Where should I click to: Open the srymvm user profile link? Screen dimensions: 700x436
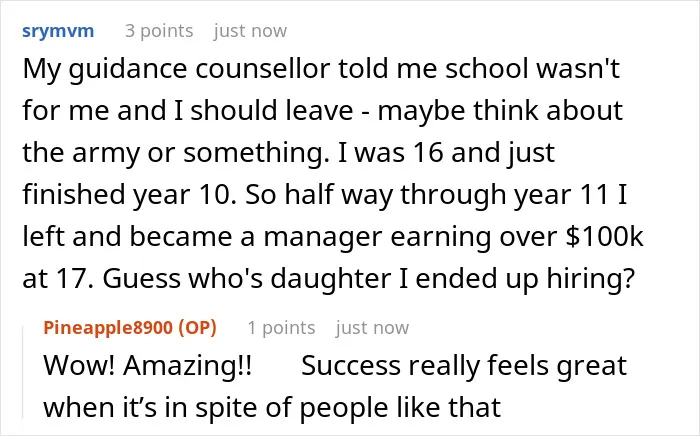[x=58, y=31]
